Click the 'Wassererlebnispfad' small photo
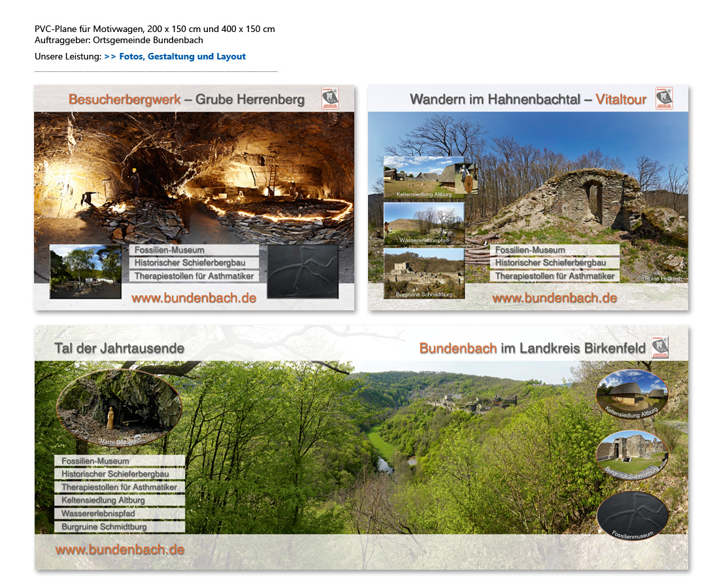This screenshot has height=588, width=719. pos(424,223)
